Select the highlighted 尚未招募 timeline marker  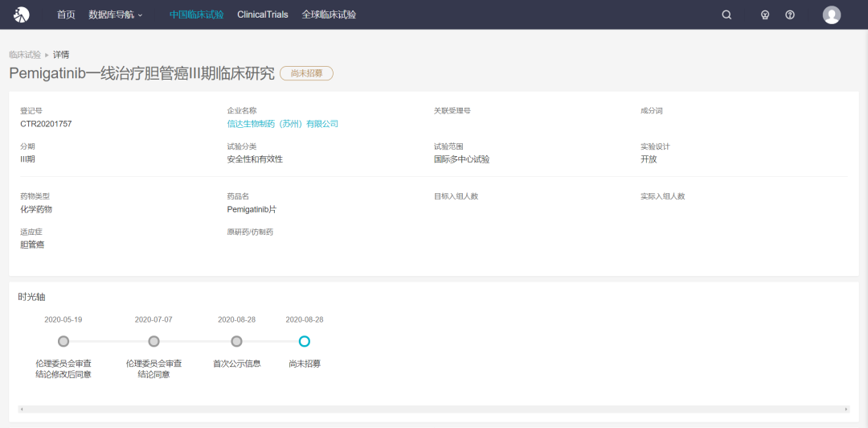304,341
